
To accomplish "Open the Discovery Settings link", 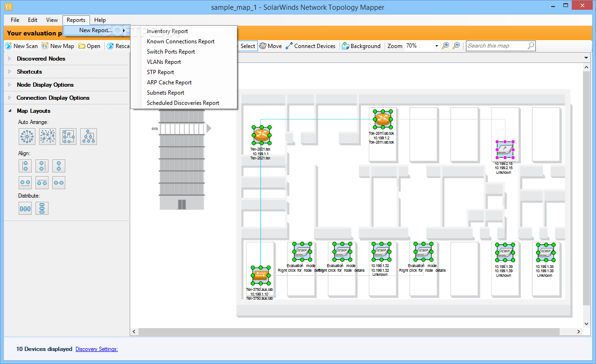I will click(x=97, y=349).
